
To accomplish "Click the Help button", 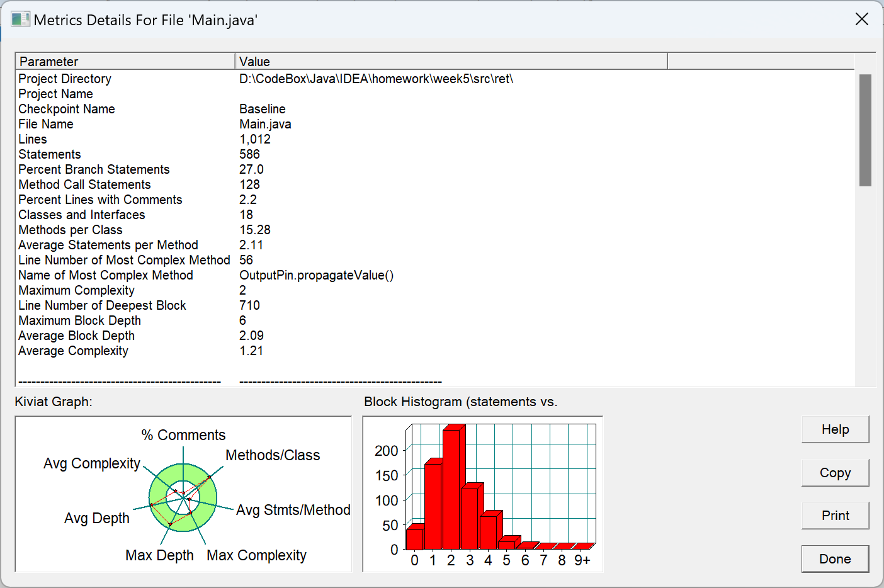I will [835, 429].
